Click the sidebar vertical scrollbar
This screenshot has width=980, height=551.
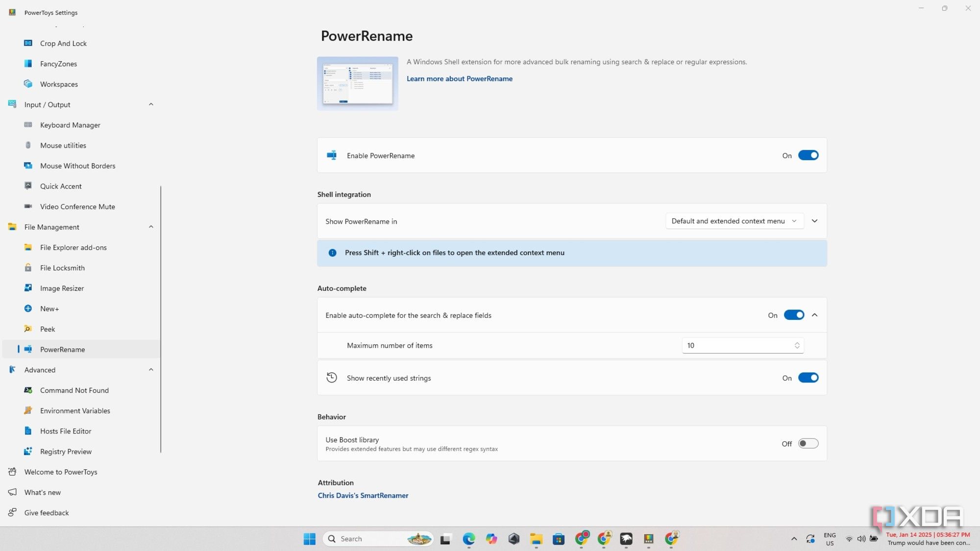click(161, 319)
